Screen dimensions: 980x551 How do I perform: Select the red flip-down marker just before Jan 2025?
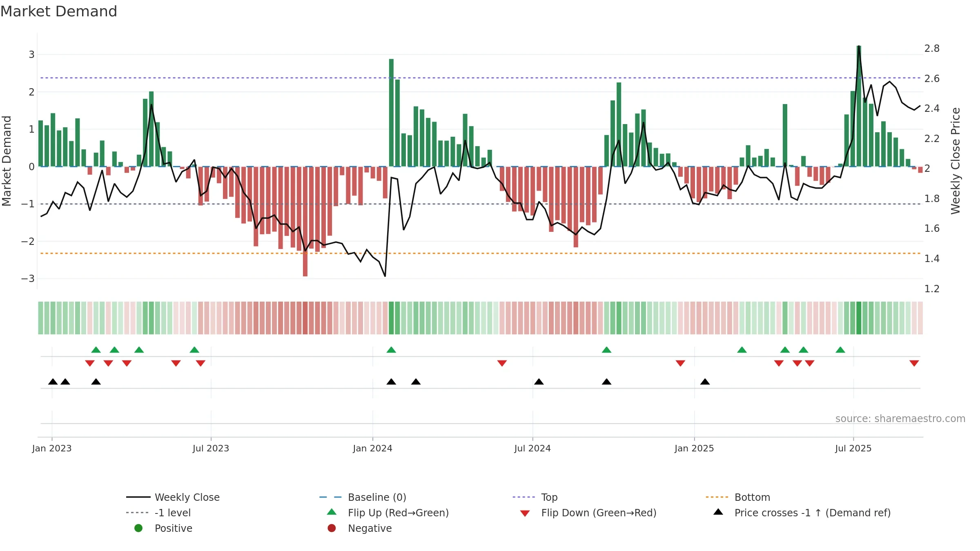pos(680,363)
